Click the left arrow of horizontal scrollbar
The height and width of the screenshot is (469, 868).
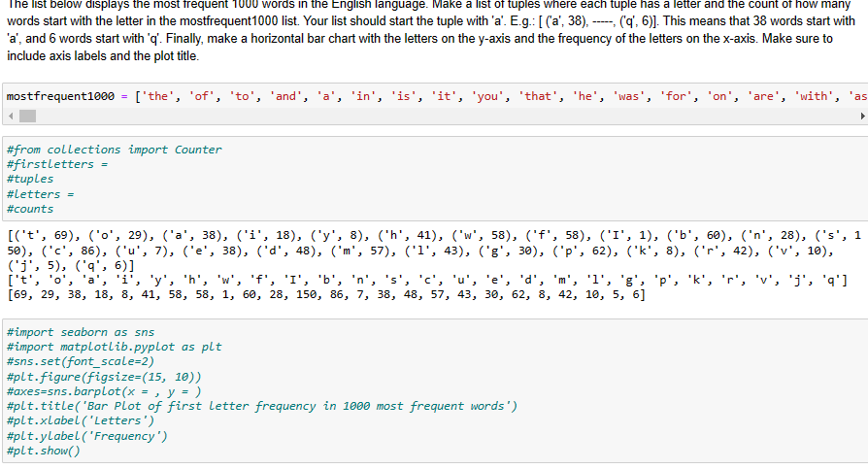(x=11, y=117)
